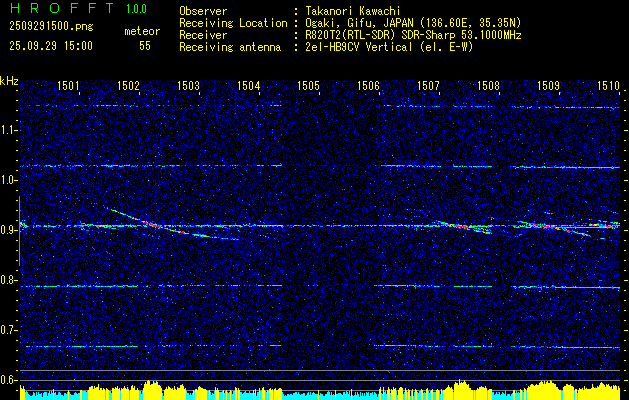Click the 1506 time marker
Viewport: 629px width, 400px height.
[368, 85]
